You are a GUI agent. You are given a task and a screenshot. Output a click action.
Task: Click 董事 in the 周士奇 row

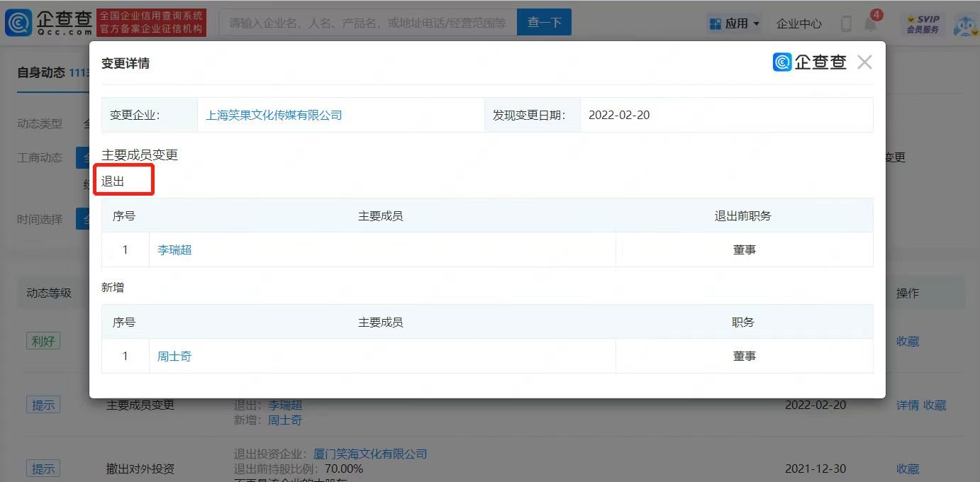pyautogui.click(x=745, y=356)
